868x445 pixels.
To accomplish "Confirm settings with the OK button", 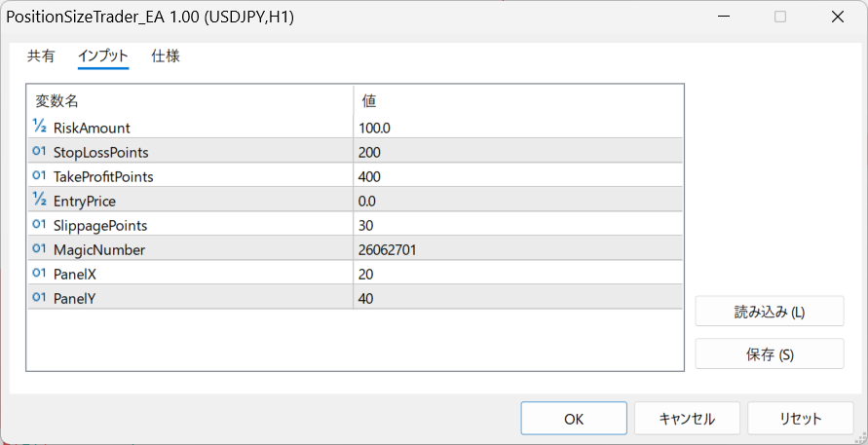I will click(574, 419).
